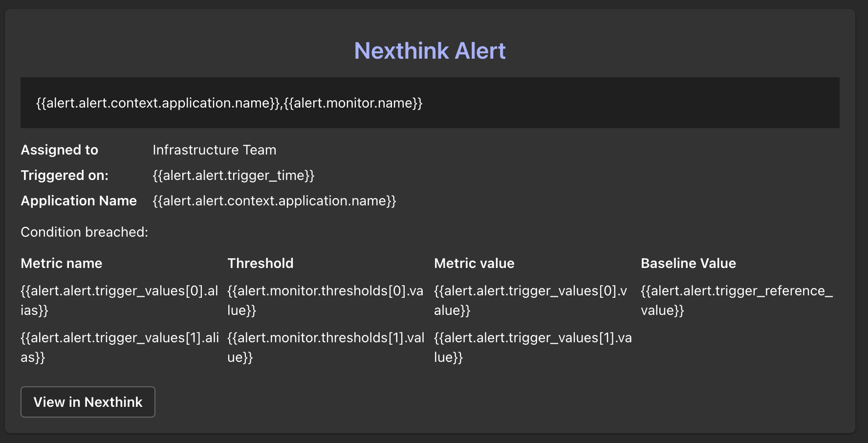Click the Application Name label

point(79,200)
